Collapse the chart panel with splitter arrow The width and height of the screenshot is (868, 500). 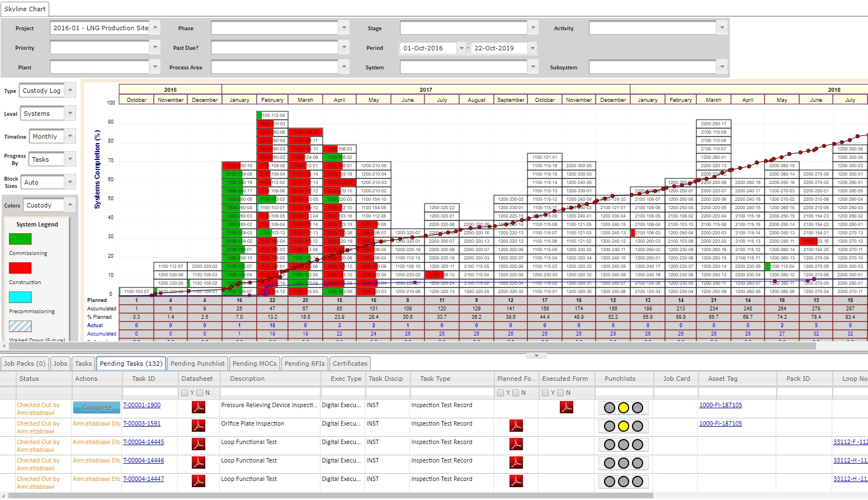click(536, 356)
